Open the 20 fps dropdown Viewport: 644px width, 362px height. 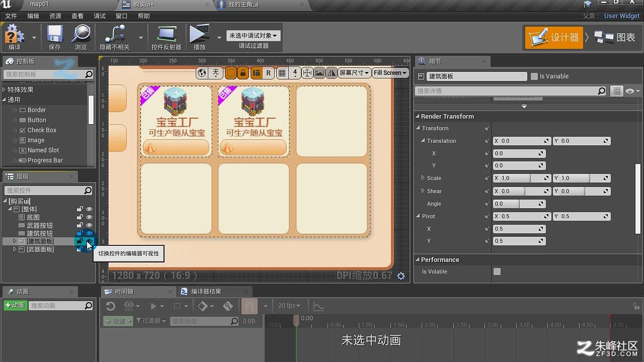click(x=289, y=306)
